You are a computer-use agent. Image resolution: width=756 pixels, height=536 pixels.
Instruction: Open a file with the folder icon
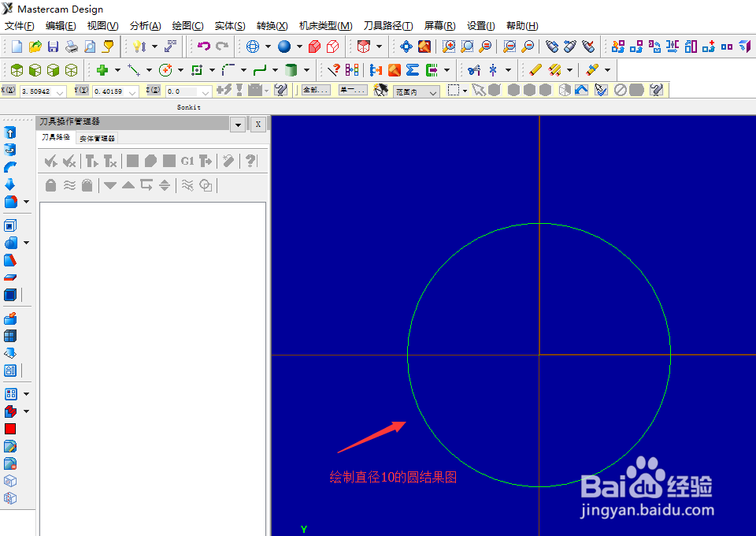coord(35,47)
